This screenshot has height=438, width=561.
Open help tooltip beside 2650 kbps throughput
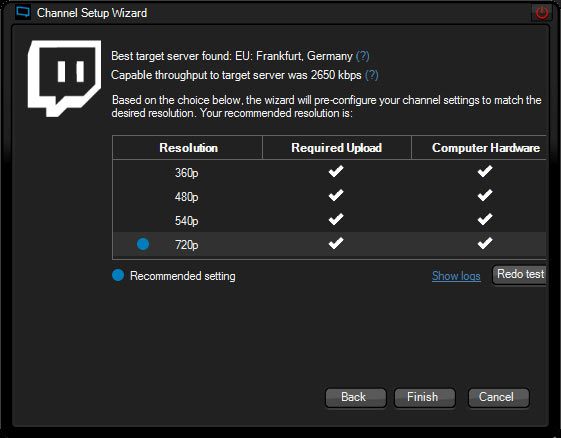[x=372, y=75]
